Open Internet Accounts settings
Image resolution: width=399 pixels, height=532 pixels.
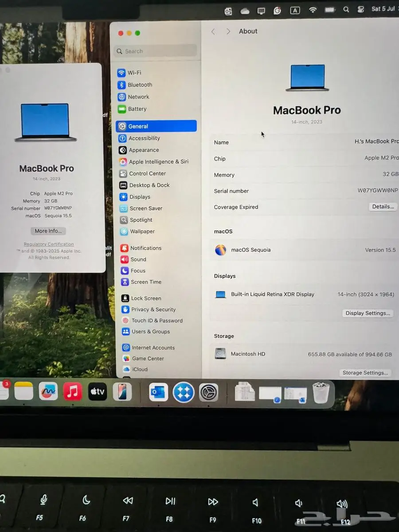coord(149,348)
